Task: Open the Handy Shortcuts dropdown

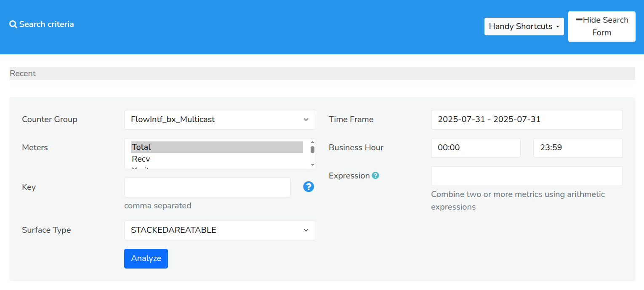Action: pyautogui.click(x=524, y=27)
